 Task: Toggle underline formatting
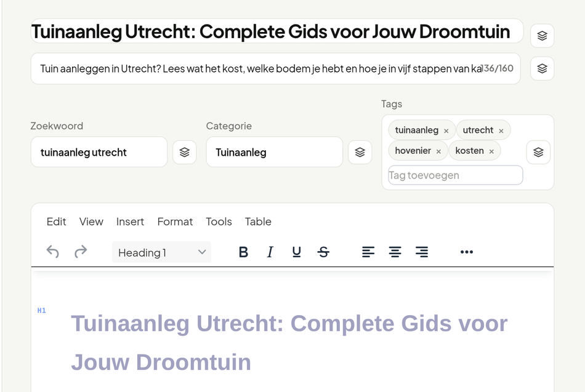[x=297, y=252]
